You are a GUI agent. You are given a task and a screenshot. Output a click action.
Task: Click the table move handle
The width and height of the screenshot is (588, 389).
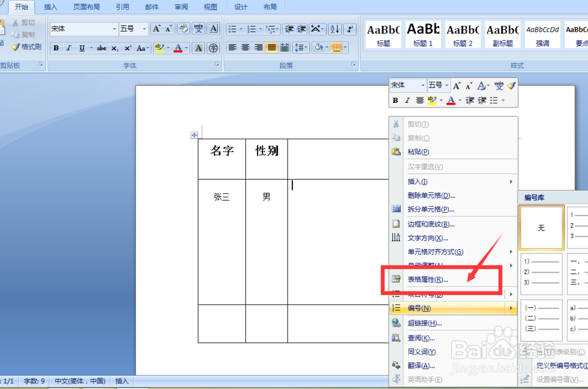click(194, 135)
